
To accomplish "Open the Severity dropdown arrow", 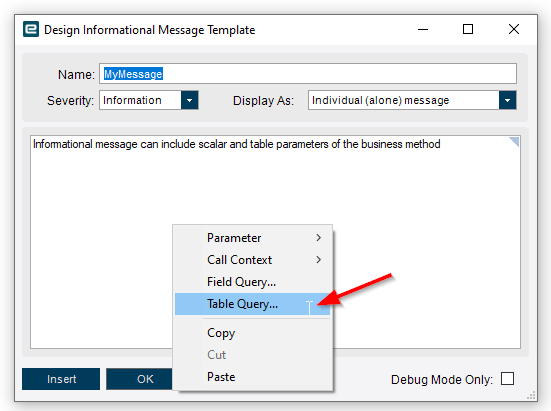I will tap(190, 100).
